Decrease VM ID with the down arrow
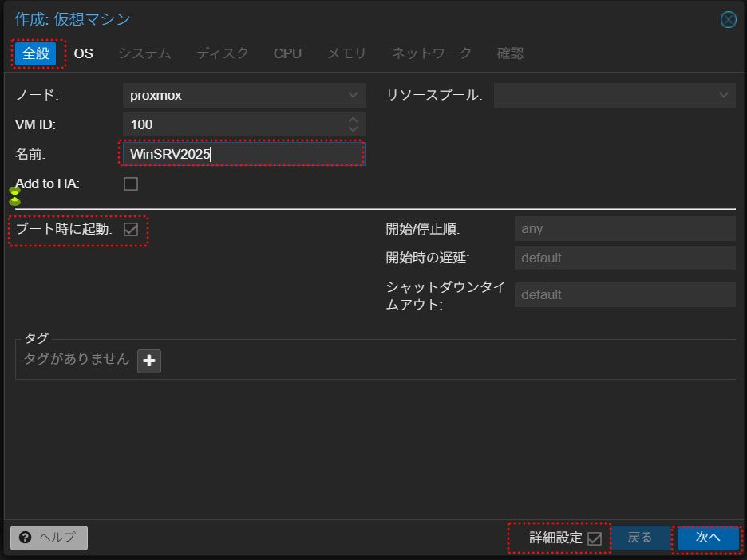This screenshot has width=747, height=560. 354,129
